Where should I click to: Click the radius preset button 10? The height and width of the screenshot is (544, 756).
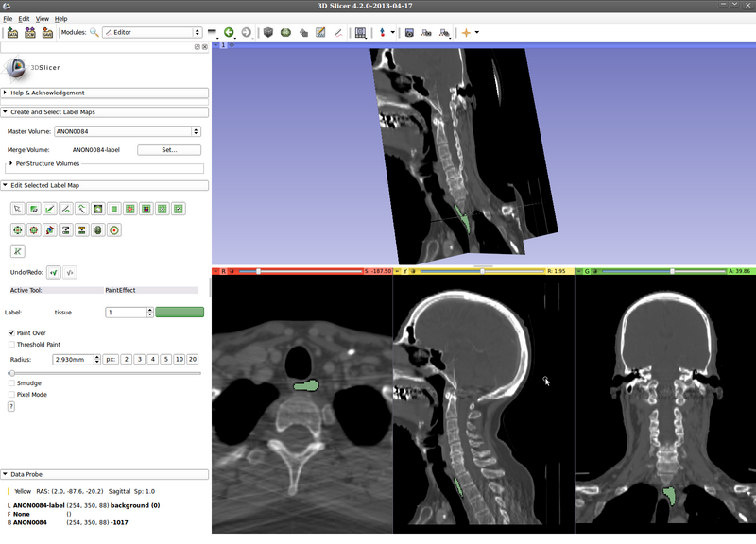click(180, 360)
